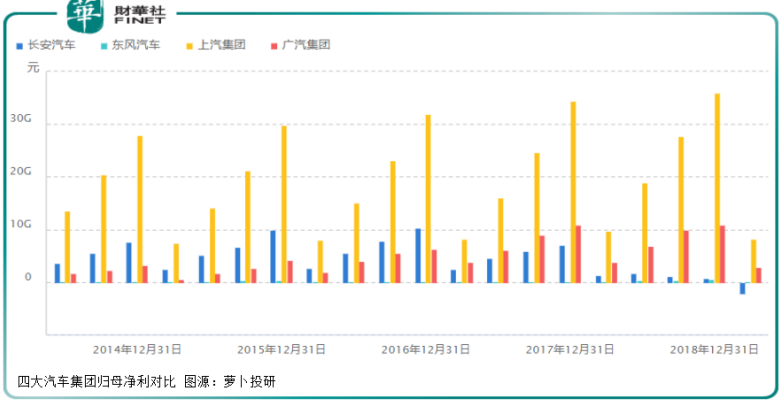
Task: Click the 10G y-axis label
Action: point(22,225)
